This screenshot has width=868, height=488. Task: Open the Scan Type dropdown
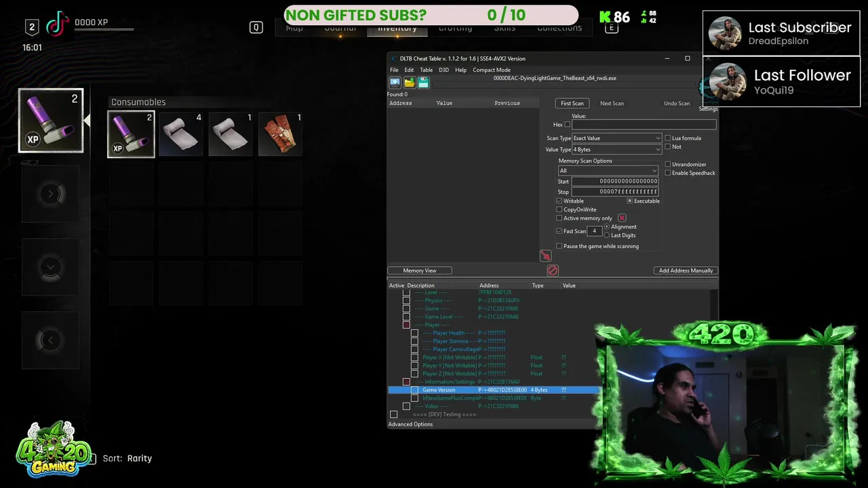[616, 138]
